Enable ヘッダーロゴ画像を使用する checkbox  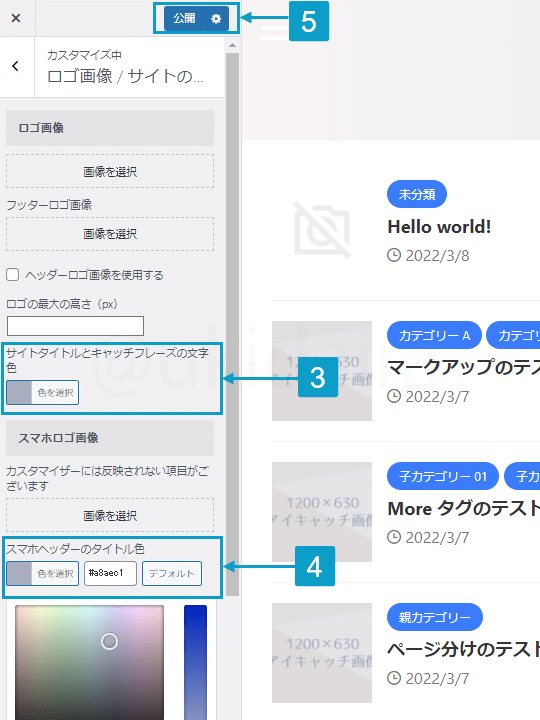[12, 275]
